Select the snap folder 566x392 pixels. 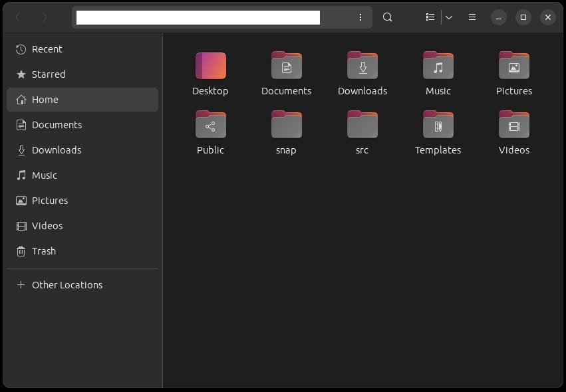click(286, 124)
